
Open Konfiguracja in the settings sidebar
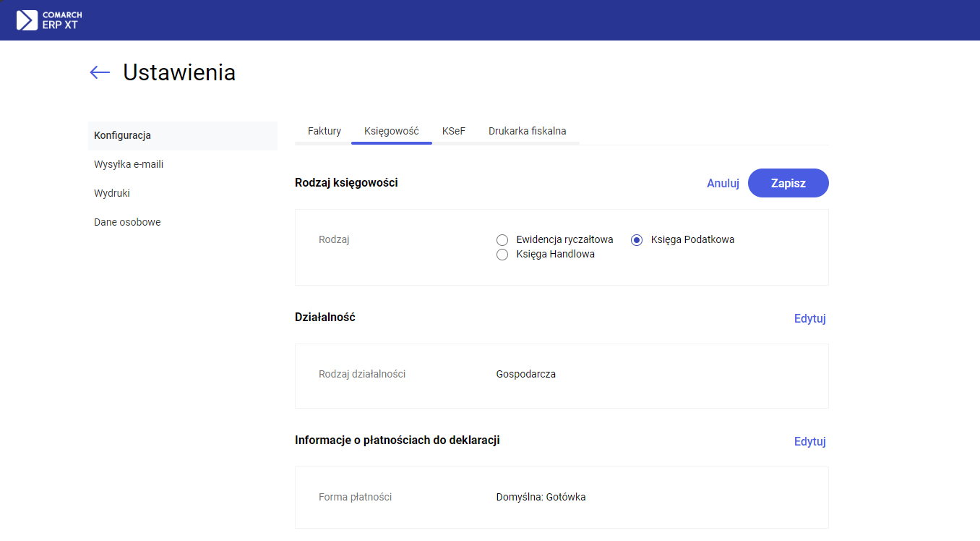click(x=122, y=136)
